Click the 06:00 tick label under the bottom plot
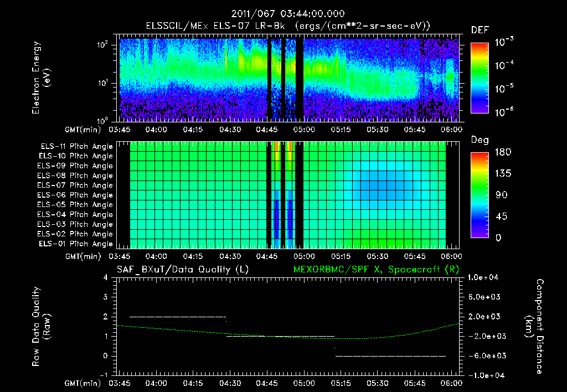 pos(451,383)
